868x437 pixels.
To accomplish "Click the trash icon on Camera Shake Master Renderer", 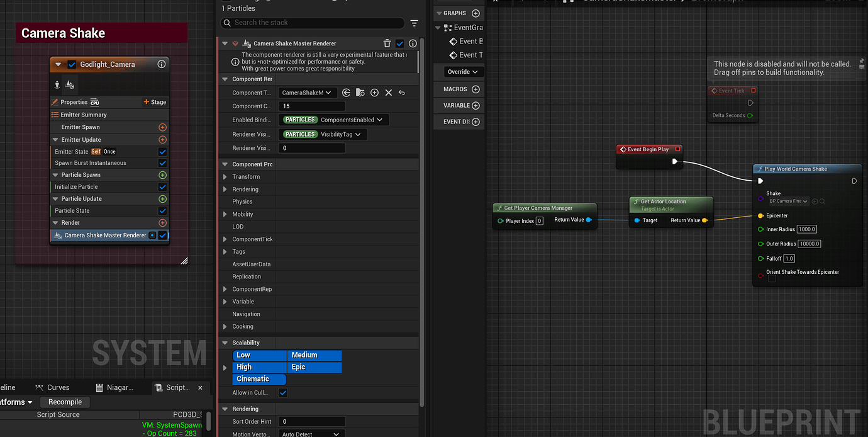I will point(387,43).
